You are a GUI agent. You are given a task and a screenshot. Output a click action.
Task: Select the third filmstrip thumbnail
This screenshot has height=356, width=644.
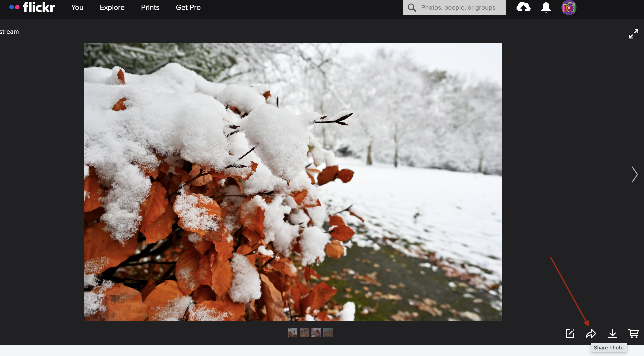[x=316, y=333]
